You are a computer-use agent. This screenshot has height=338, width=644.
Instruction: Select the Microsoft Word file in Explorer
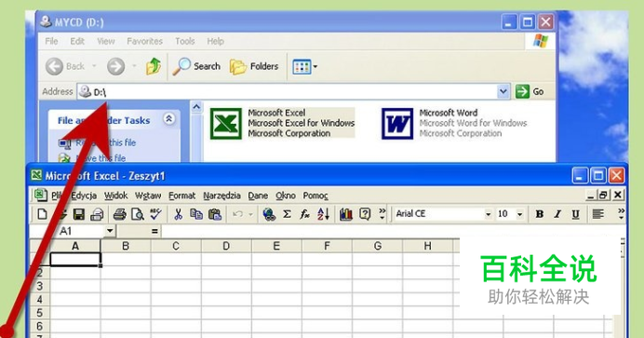pyautogui.click(x=454, y=123)
